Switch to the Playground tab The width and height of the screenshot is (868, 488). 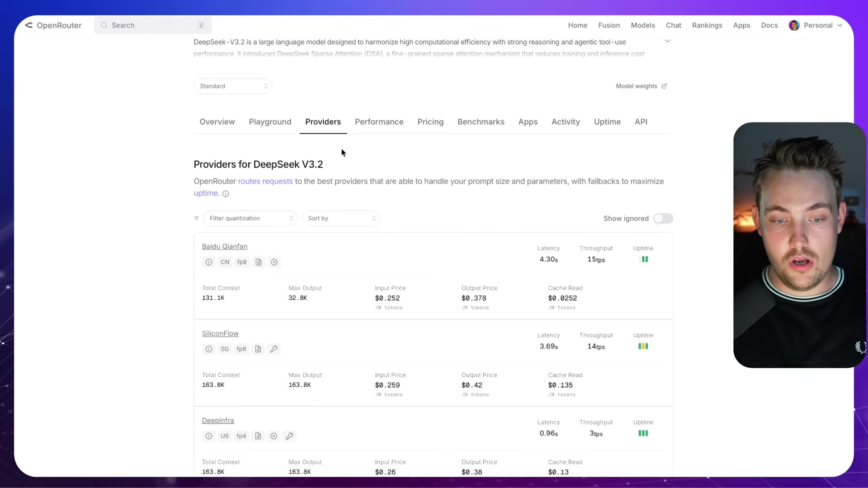point(270,122)
